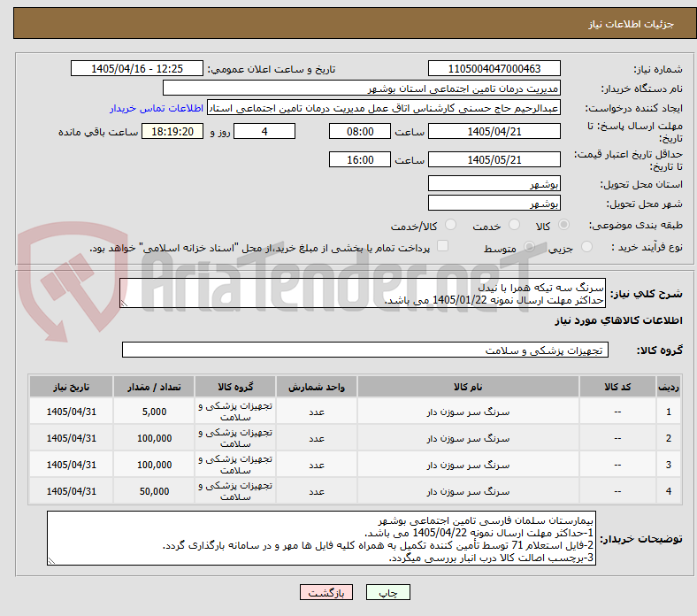697x616 pixels.
Task: Click the response deadline time 08:00
Action: coord(360,131)
